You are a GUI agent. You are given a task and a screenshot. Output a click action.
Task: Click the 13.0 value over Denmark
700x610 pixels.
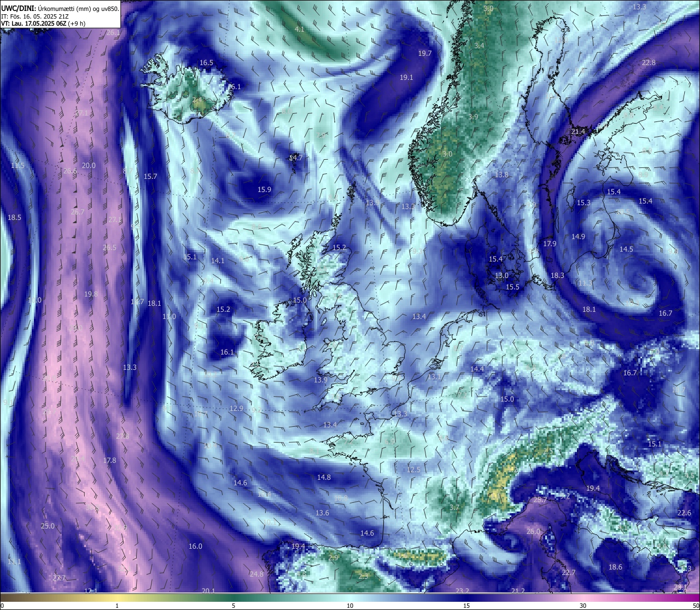click(501, 276)
